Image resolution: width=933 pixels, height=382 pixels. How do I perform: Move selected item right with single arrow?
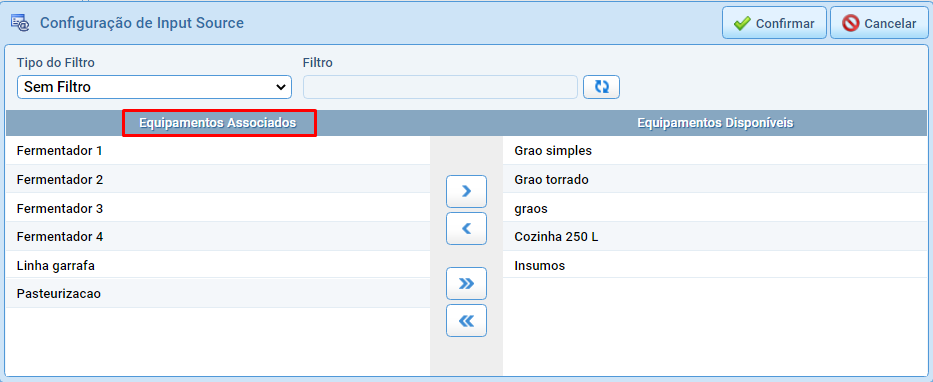coord(466,191)
